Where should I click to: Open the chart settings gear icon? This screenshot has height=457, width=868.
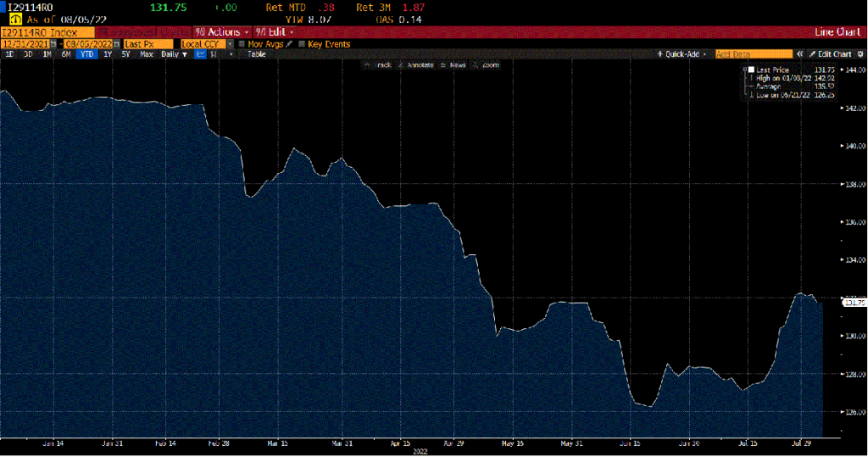point(860,53)
